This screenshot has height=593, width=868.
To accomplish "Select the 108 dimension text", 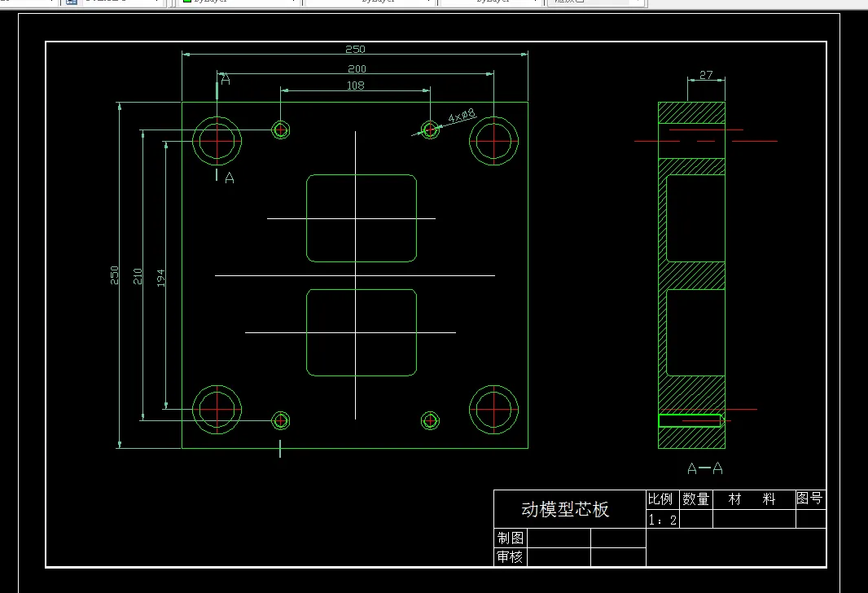I will [355, 86].
